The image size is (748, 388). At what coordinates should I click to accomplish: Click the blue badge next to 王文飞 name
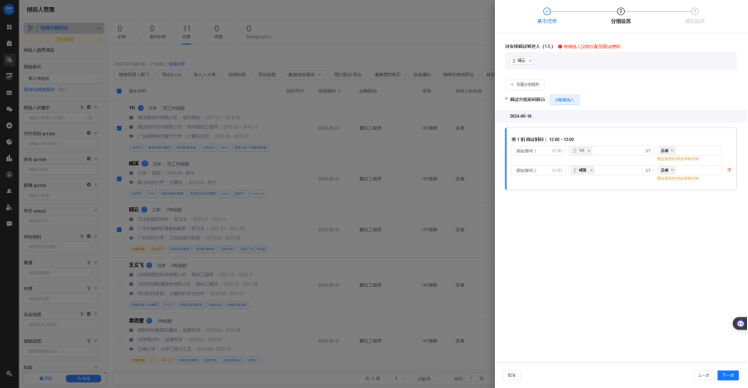coord(149,265)
